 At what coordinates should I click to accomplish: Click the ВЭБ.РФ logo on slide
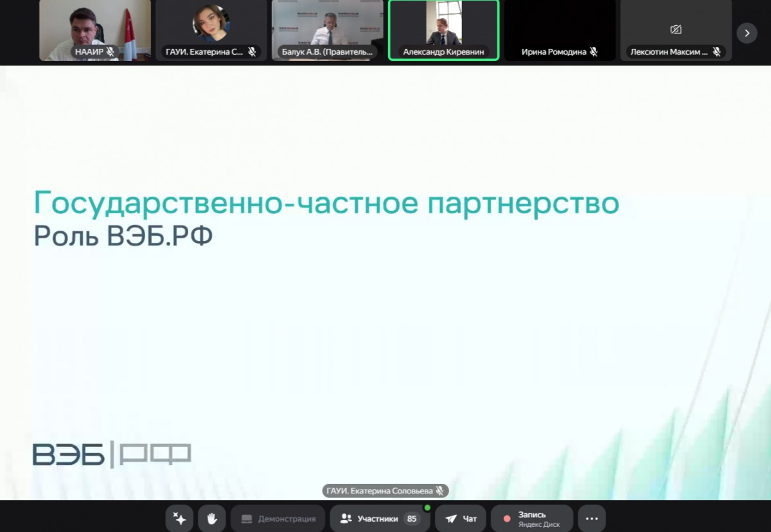pyautogui.click(x=112, y=454)
